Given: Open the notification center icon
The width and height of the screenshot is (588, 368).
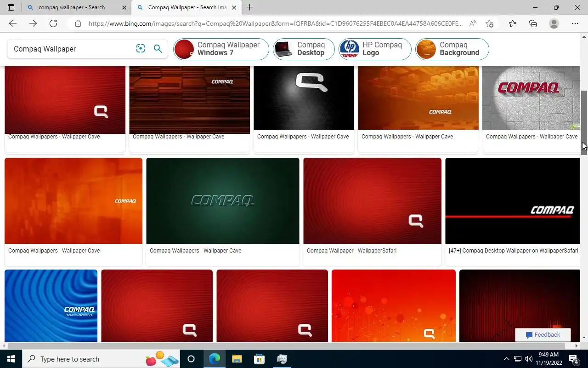Looking at the screenshot, I should [x=574, y=359].
